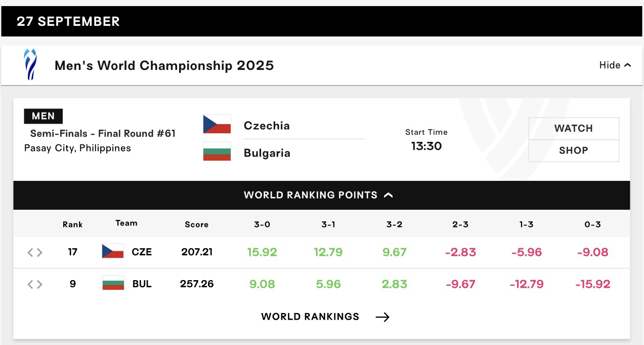Click the Men's World Championship 2025 title

(x=164, y=65)
